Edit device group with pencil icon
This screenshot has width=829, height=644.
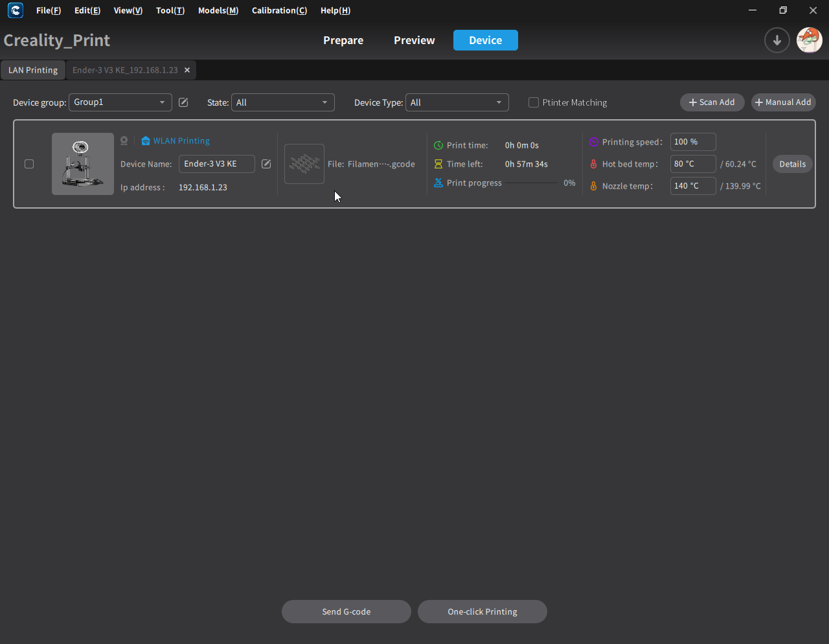pyautogui.click(x=183, y=102)
